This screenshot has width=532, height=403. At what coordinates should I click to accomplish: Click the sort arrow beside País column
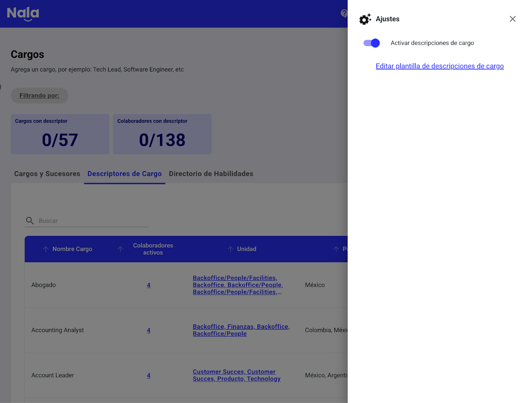tap(336, 249)
